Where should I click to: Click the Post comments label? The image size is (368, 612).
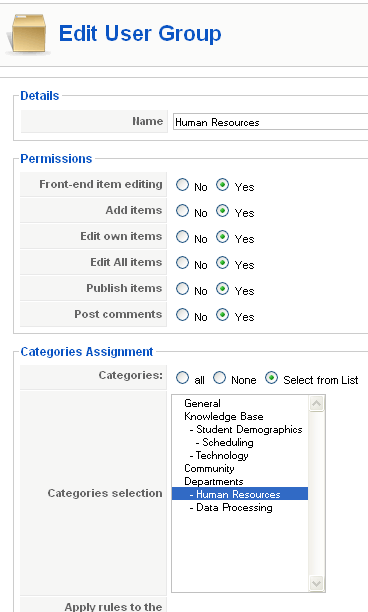[118, 314]
